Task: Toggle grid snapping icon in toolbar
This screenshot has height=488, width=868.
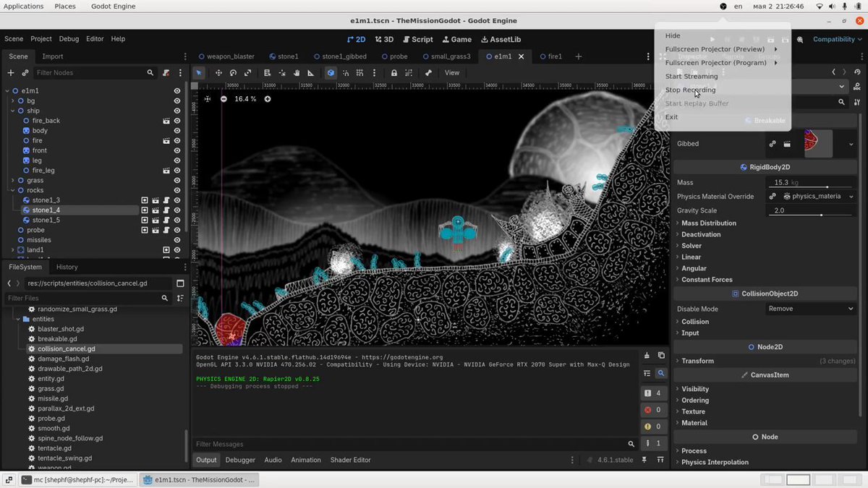Action: (x=360, y=72)
